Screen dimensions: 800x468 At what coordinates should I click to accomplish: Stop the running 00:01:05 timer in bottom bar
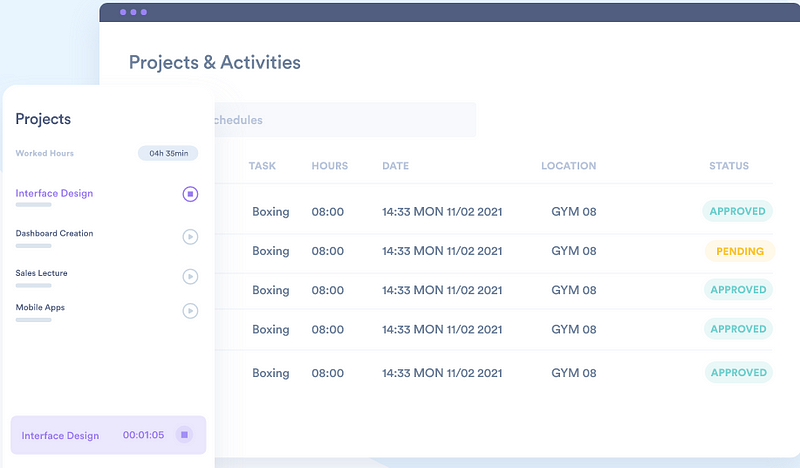point(184,435)
